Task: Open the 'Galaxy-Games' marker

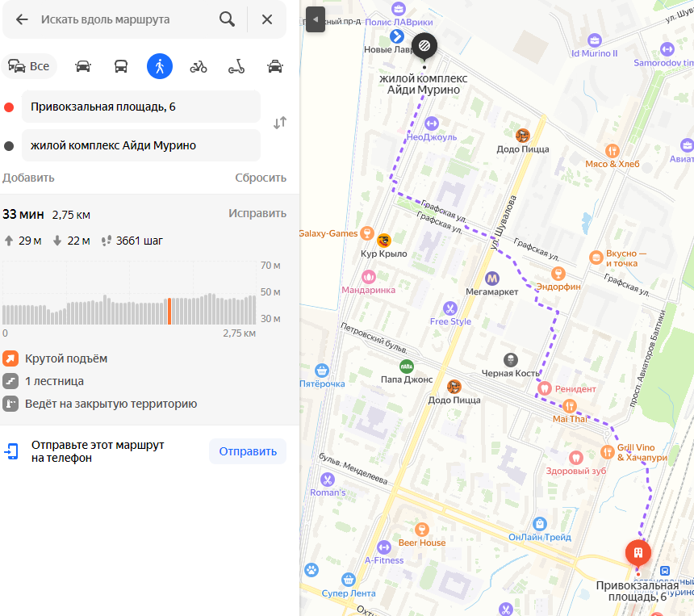Action: click(367, 233)
